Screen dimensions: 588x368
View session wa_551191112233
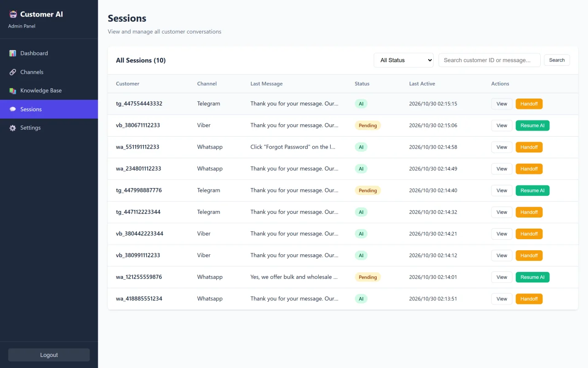(x=502, y=147)
